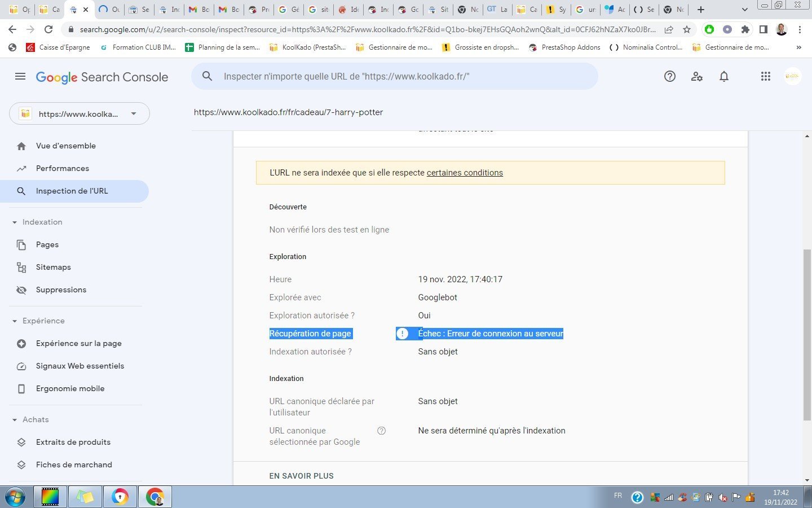Show hidden bookmarks with the overflow chevron
This screenshot has height=508, width=812.
(798, 47)
